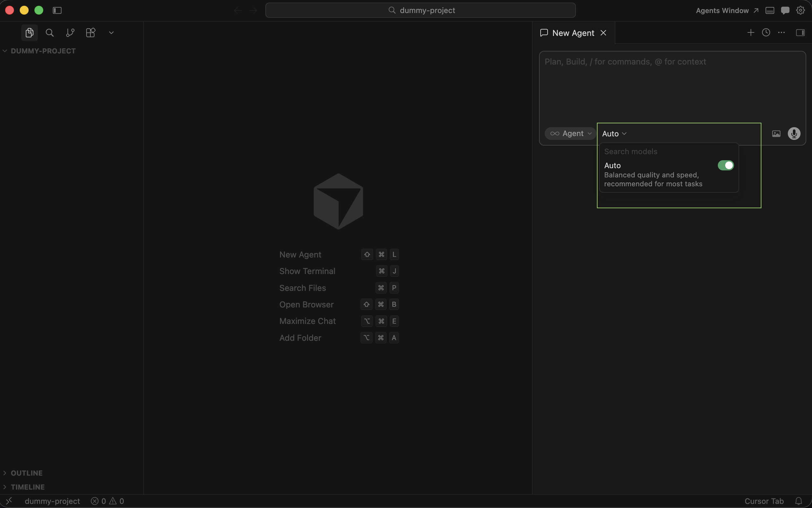Expand the TIMELINE section
The height and width of the screenshot is (508, 812).
tap(28, 487)
